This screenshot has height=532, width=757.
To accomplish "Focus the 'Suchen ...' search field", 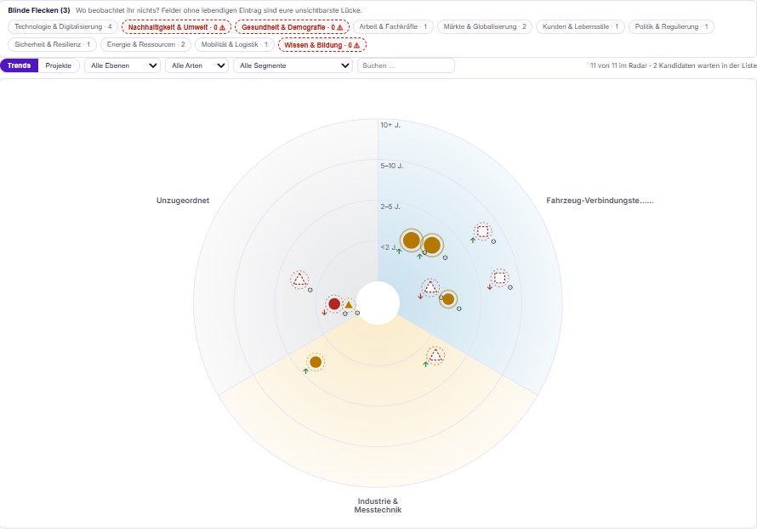I will [406, 65].
